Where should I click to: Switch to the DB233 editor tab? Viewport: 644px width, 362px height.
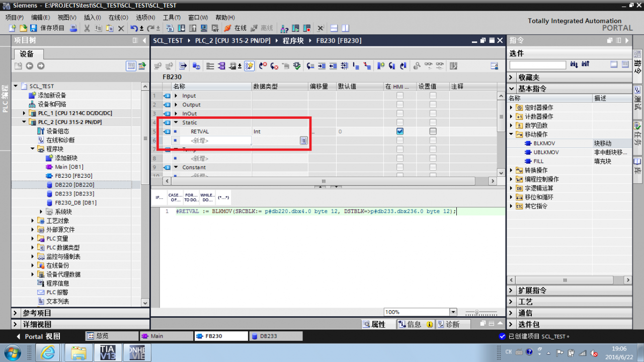click(276, 336)
